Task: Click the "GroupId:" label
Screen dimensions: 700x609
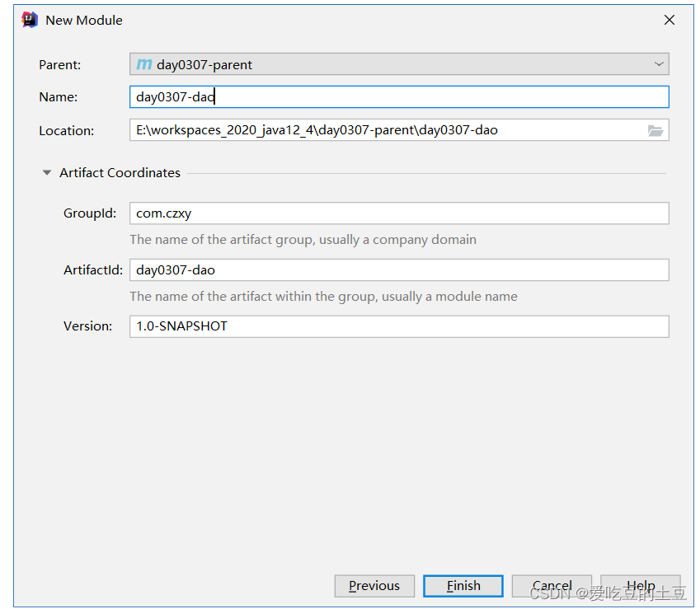Action: 90,213
